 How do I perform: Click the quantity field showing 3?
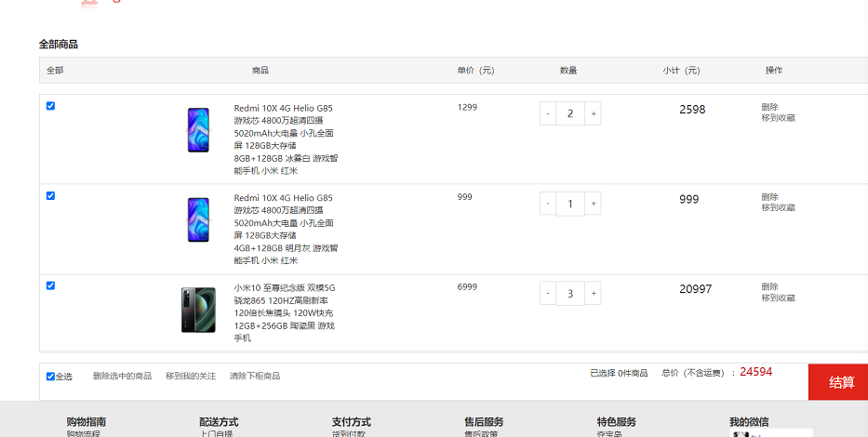(570, 293)
